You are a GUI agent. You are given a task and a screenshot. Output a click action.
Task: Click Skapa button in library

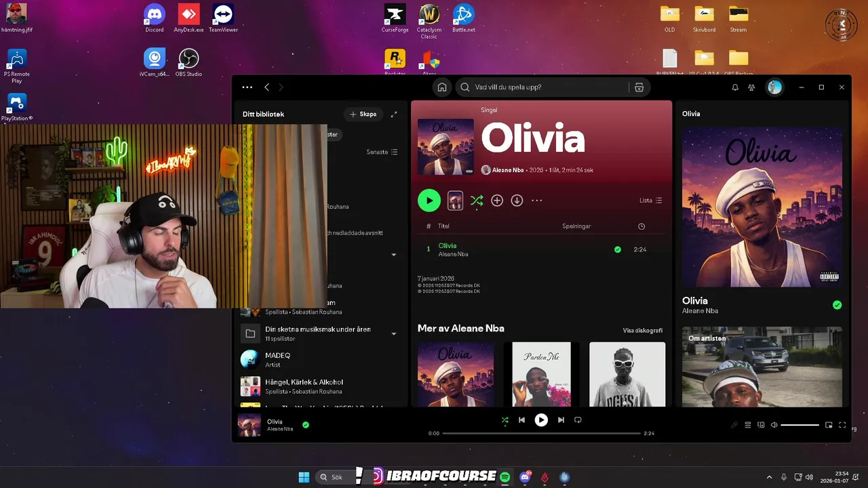[363, 114]
